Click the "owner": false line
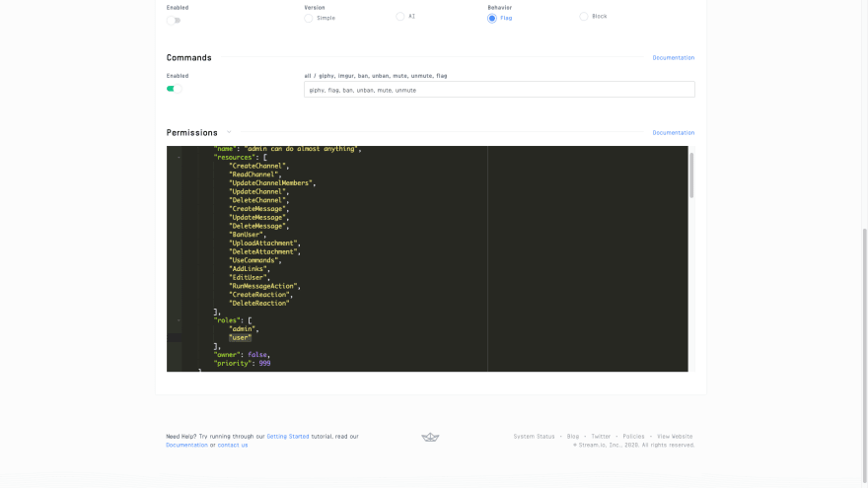 [x=242, y=355]
